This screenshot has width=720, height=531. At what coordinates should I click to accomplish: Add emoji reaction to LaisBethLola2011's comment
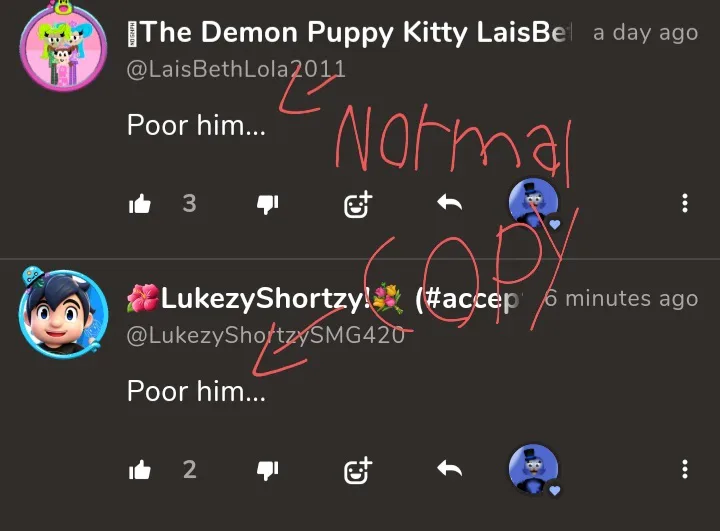[358, 204]
